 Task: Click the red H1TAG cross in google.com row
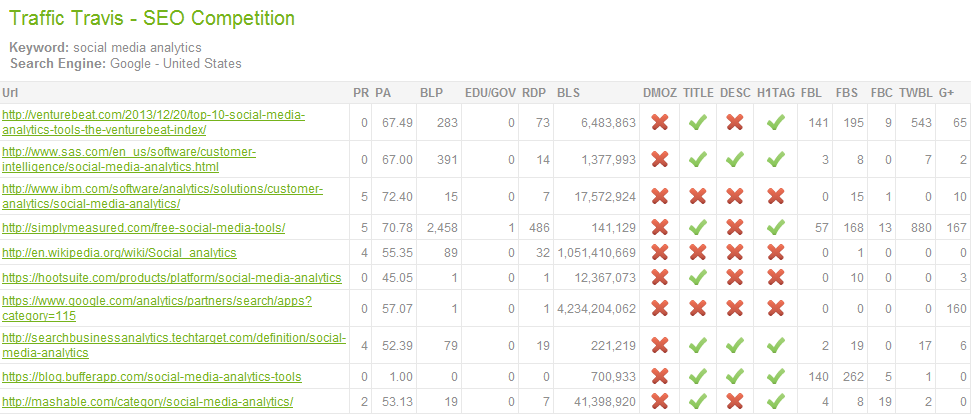click(775, 308)
